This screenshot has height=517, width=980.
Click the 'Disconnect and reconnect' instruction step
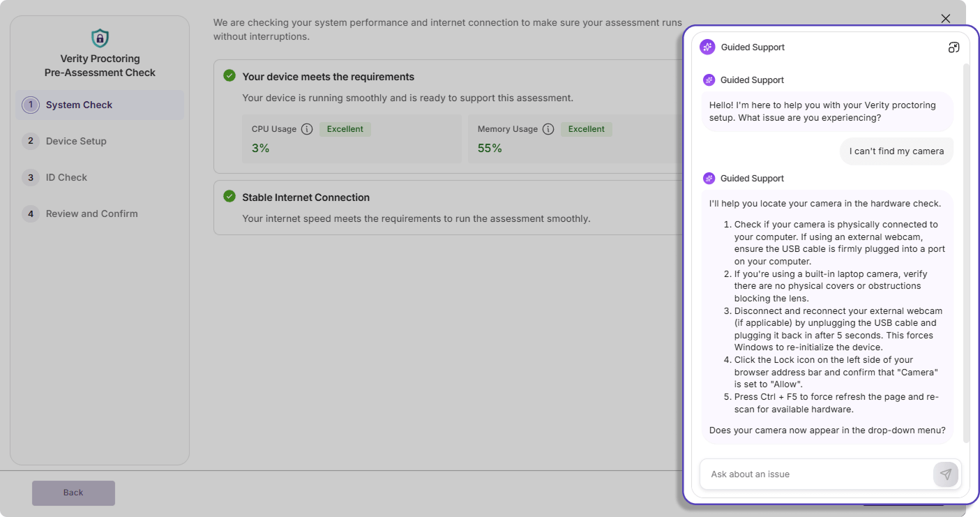point(838,329)
